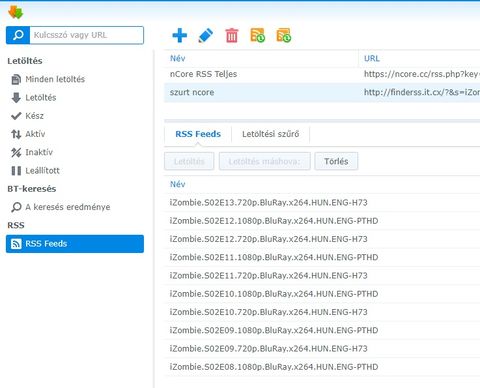Select nCore RSS Teljes feed row
This screenshot has height=388, width=480.
(x=322, y=74)
